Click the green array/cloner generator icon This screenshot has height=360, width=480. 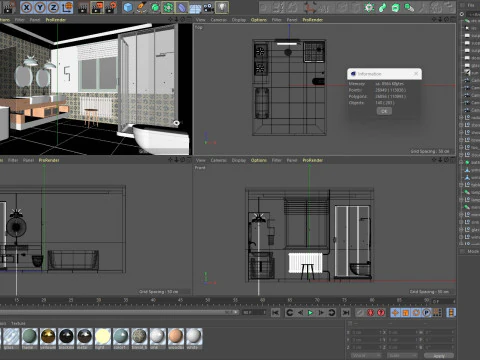(168, 7)
